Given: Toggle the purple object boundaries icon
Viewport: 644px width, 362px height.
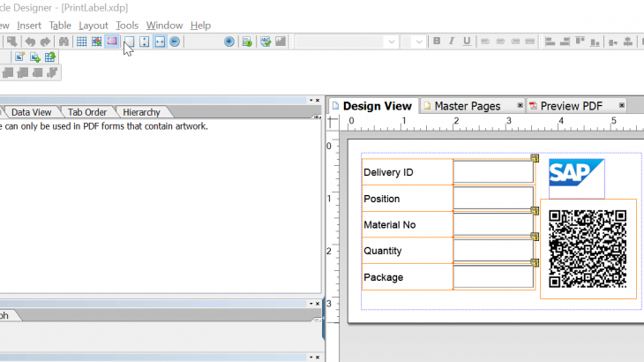Looking at the screenshot, I should [112, 41].
